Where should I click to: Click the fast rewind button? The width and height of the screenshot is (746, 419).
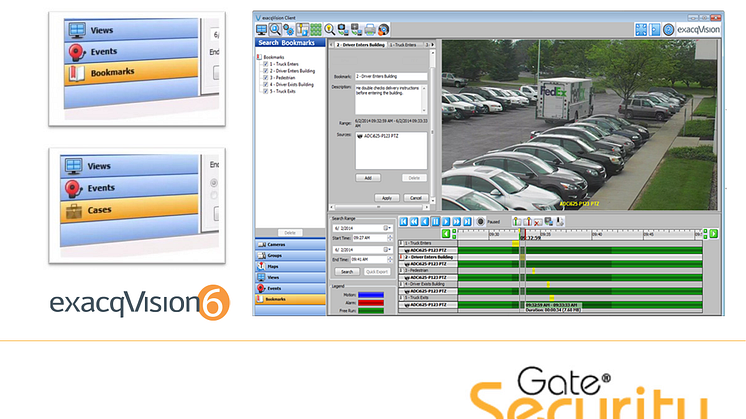click(x=414, y=221)
